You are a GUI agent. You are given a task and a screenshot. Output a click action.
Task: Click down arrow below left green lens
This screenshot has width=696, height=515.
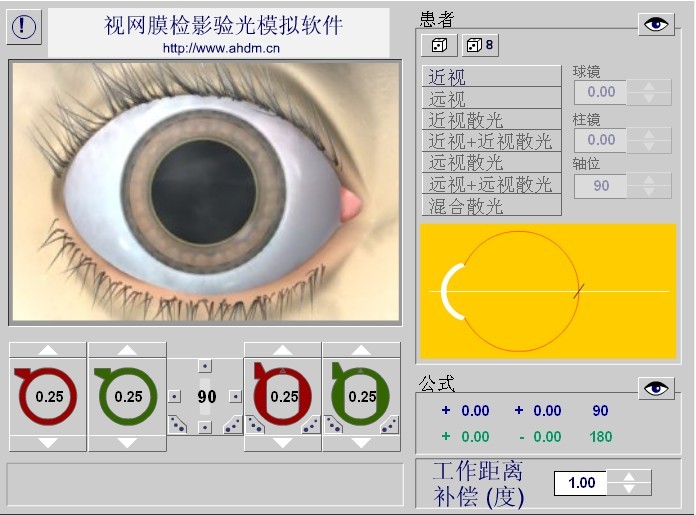[x=127, y=443]
